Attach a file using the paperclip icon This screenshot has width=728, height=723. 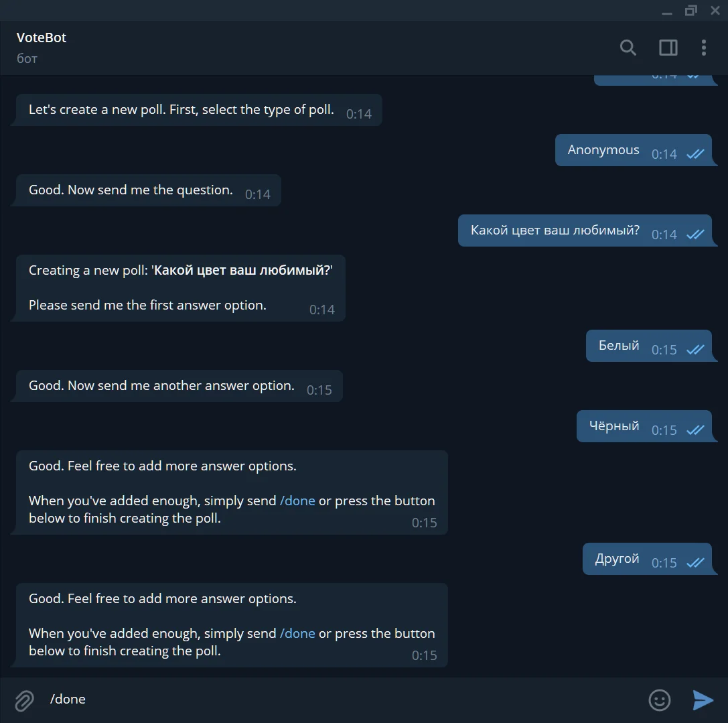[x=24, y=700]
